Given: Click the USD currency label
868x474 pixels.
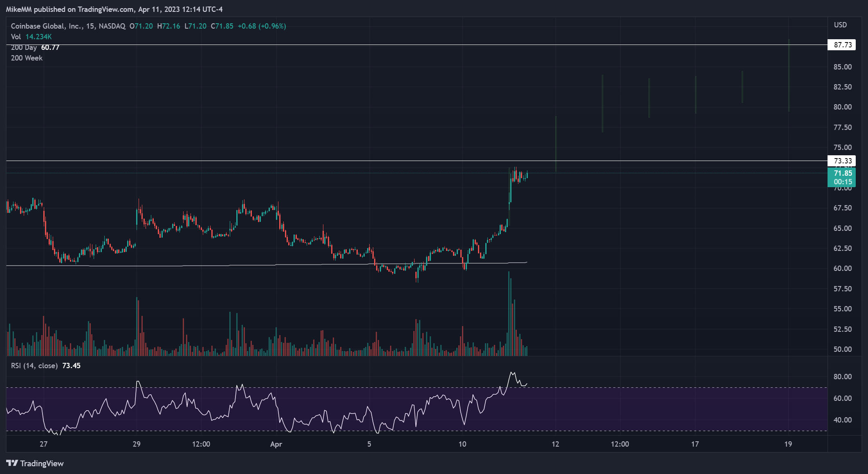Looking at the screenshot, I should [840, 25].
